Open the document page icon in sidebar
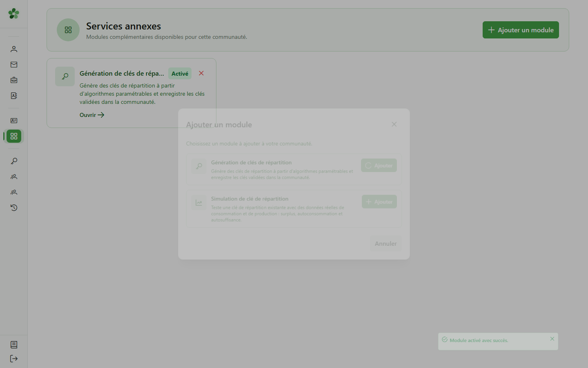588x368 pixels. pyautogui.click(x=14, y=345)
